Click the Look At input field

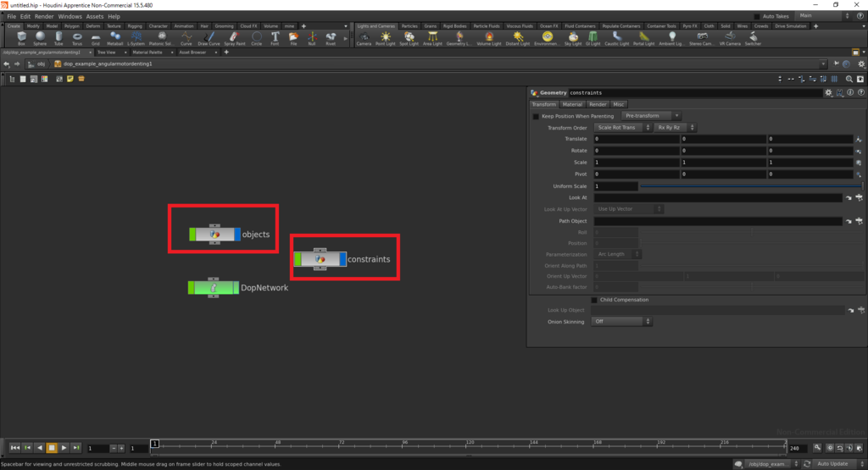click(x=718, y=197)
